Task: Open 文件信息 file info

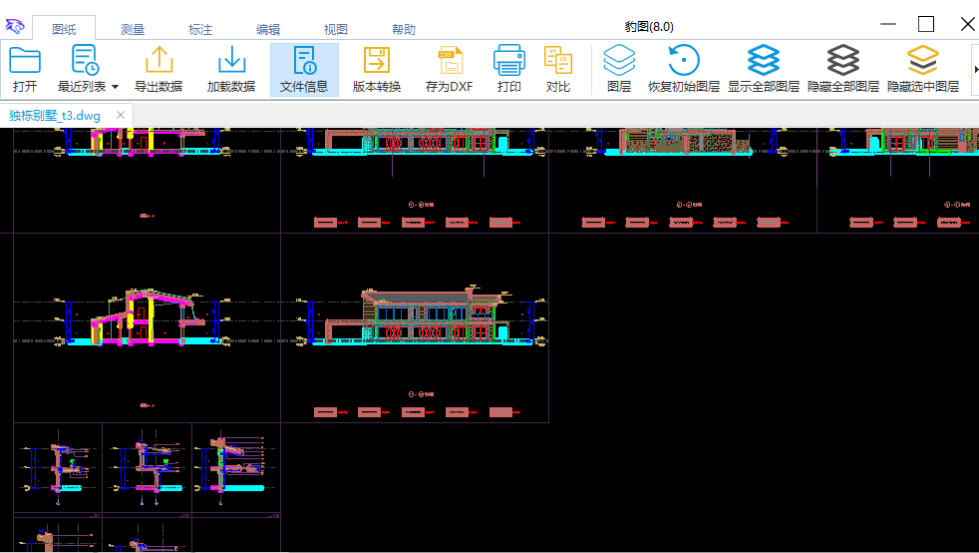Action: point(304,62)
